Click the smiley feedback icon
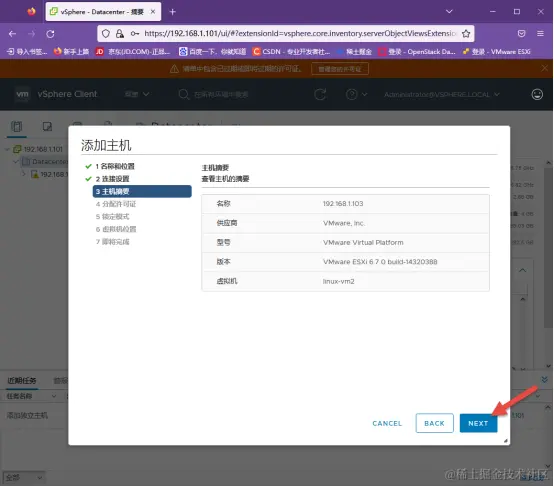 (x=537, y=94)
